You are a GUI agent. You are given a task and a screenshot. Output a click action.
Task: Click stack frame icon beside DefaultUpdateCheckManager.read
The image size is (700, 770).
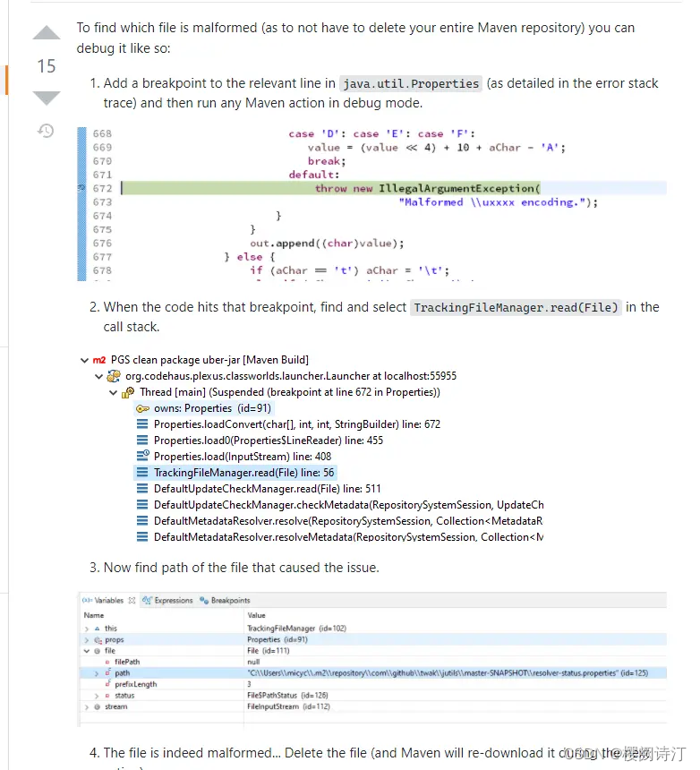point(141,489)
